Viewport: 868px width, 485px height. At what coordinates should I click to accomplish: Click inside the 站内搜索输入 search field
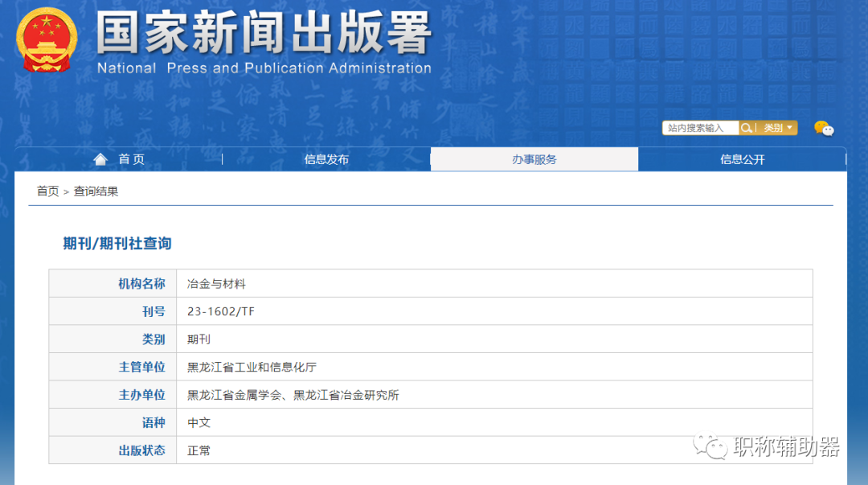click(699, 128)
